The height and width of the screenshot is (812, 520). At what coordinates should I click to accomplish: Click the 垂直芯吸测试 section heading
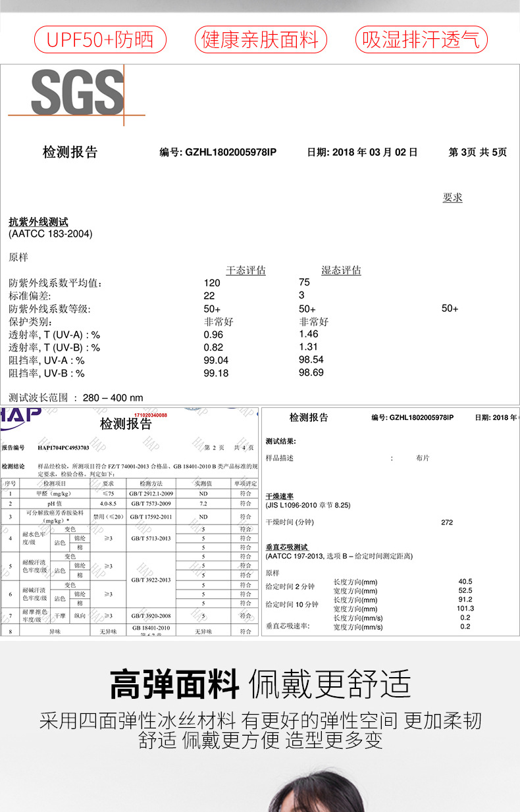pos(287,547)
